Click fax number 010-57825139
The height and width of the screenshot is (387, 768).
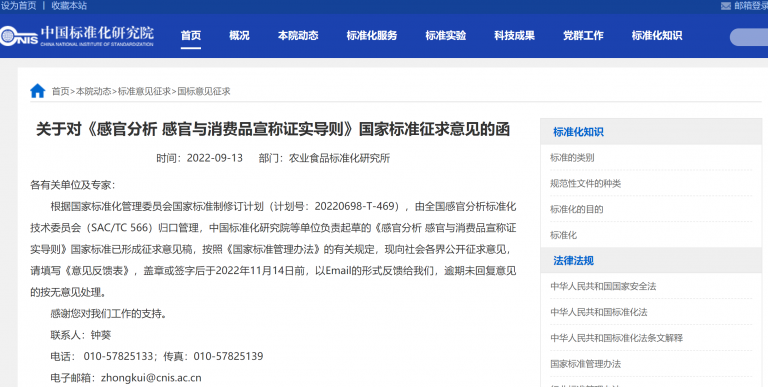[228, 356]
